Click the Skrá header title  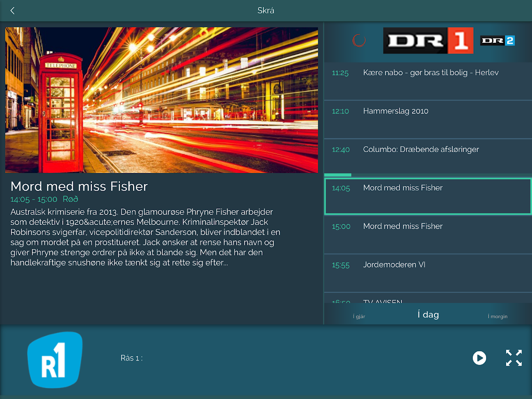(266, 10)
